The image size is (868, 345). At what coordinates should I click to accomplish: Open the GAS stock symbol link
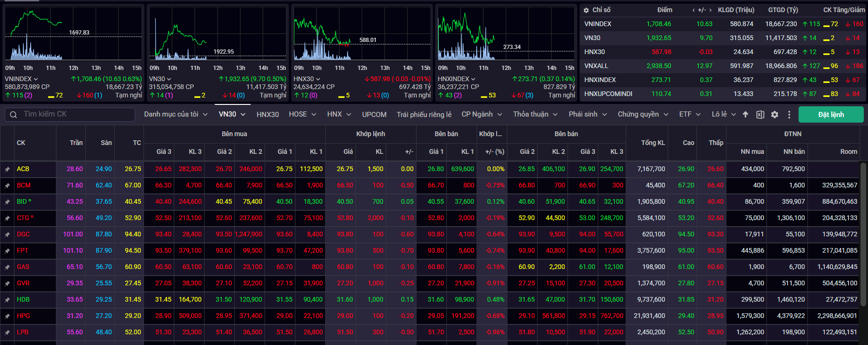[23, 267]
